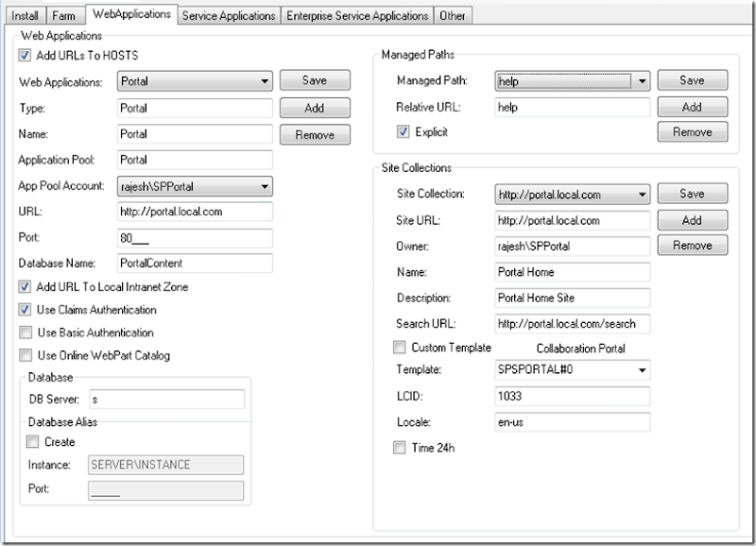Open the Template SPSPORTAL#0 dropdown
This screenshot has height=546, width=756.
coord(642,370)
